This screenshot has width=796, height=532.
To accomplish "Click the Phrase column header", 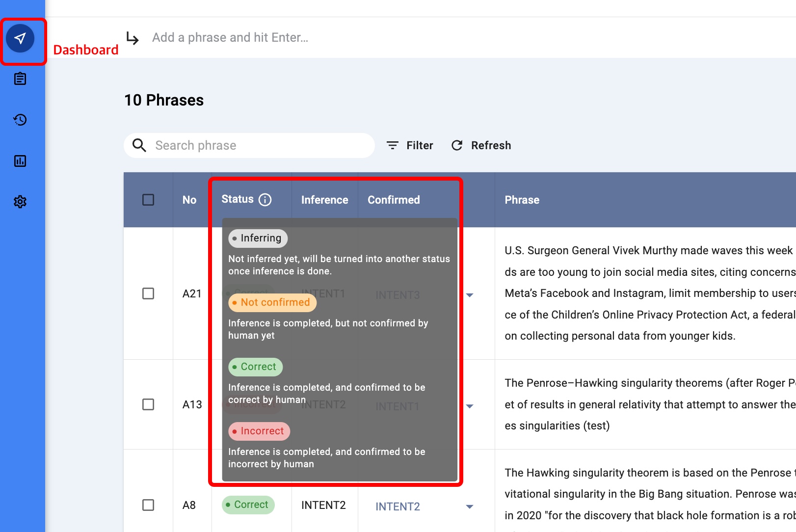I will (522, 200).
